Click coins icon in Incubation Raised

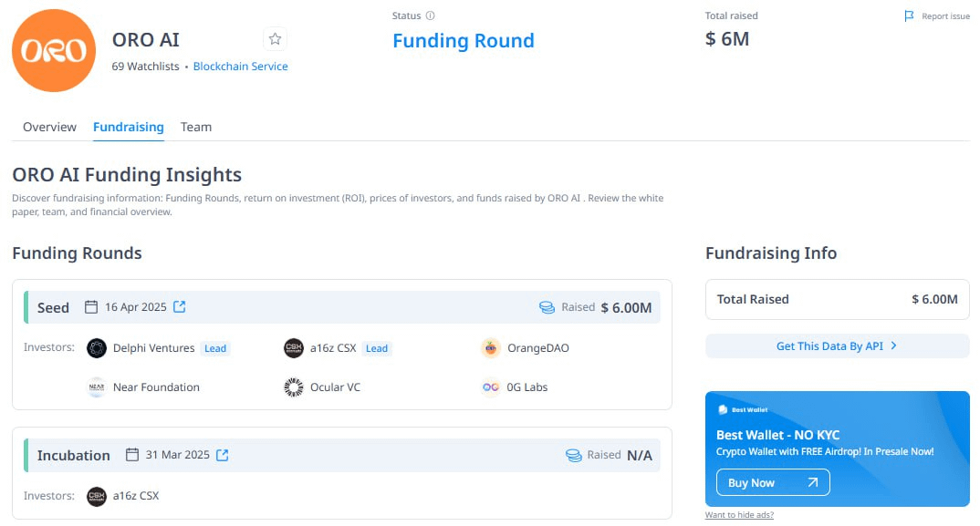pyautogui.click(x=573, y=456)
